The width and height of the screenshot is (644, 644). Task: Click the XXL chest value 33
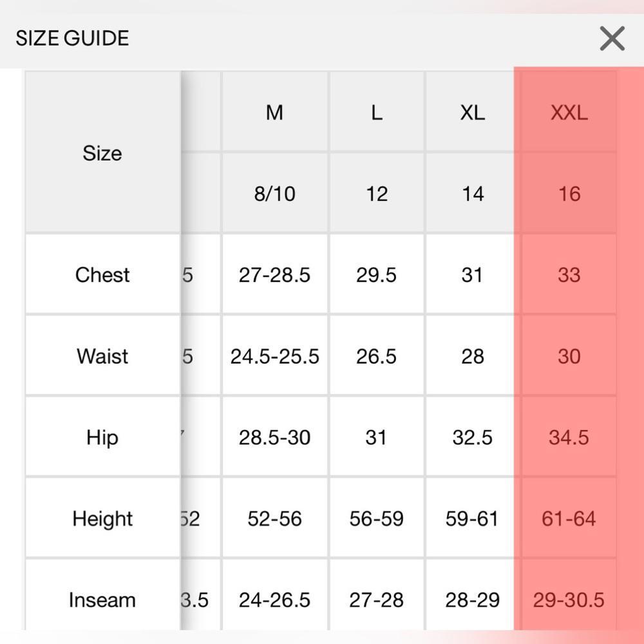point(569,275)
